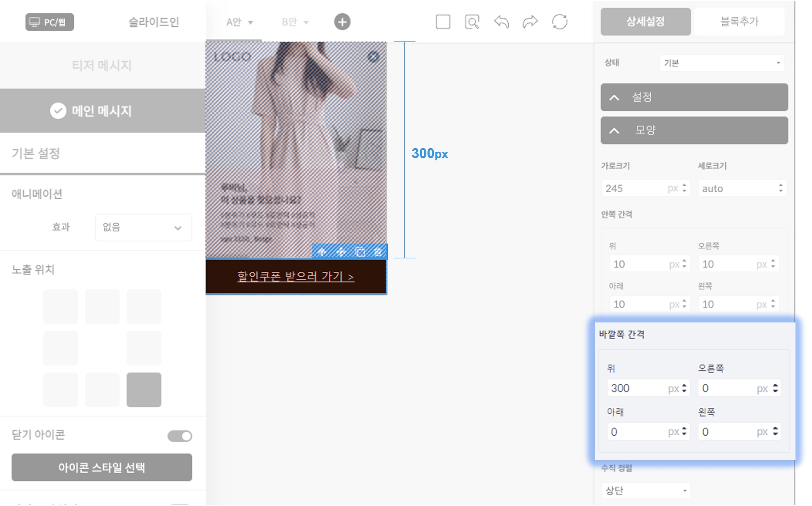Close the popup with the X icon
The image size is (812, 506).
click(373, 56)
